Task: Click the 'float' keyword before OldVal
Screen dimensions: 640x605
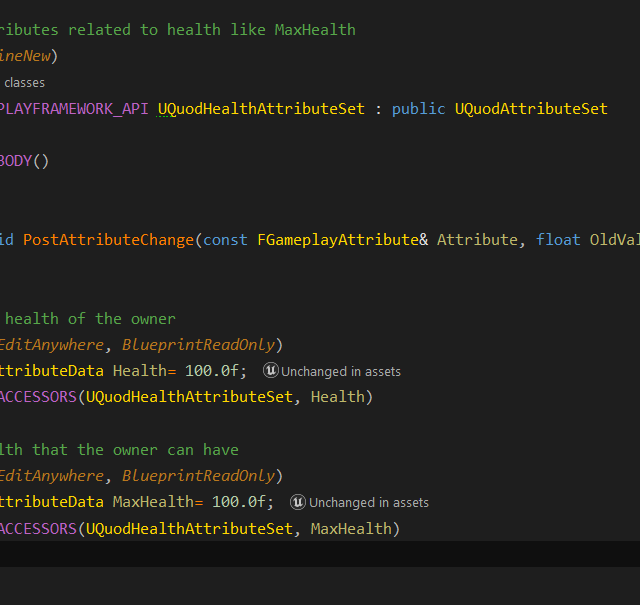Action: tap(558, 240)
